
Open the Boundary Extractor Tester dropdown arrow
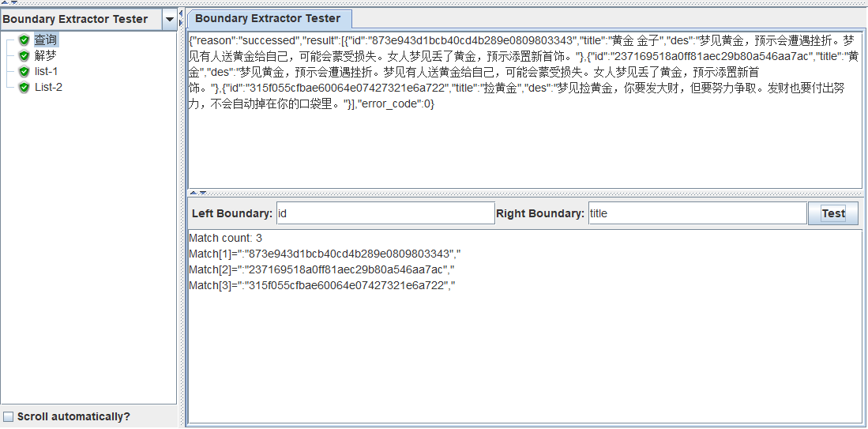tap(169, 20)
